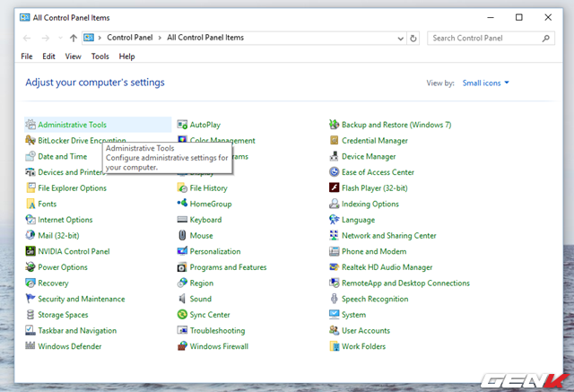Open Credential Manager link
Image resolution: width=574 pixels, height=392 pixels.
click(375, 141)
